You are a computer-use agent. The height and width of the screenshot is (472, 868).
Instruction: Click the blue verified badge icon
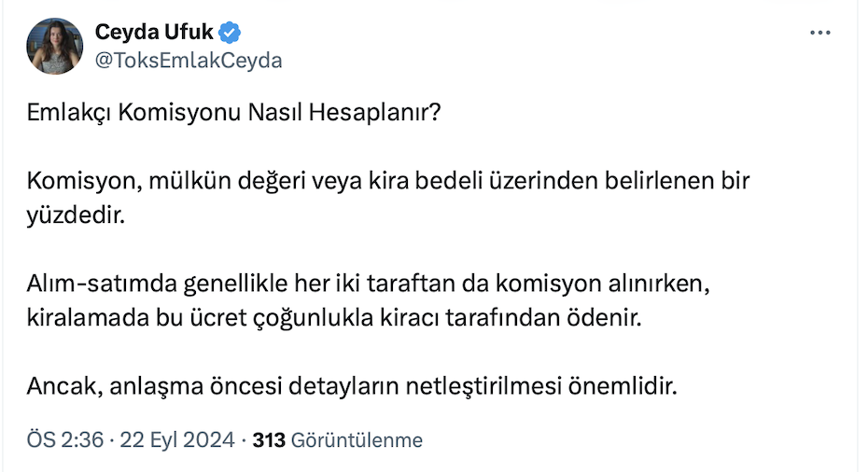(x=231, y=33)
